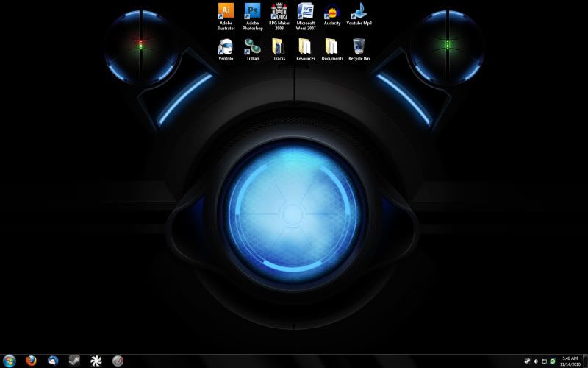
Task: Select the Tracks folder
Action: point(279,49)
